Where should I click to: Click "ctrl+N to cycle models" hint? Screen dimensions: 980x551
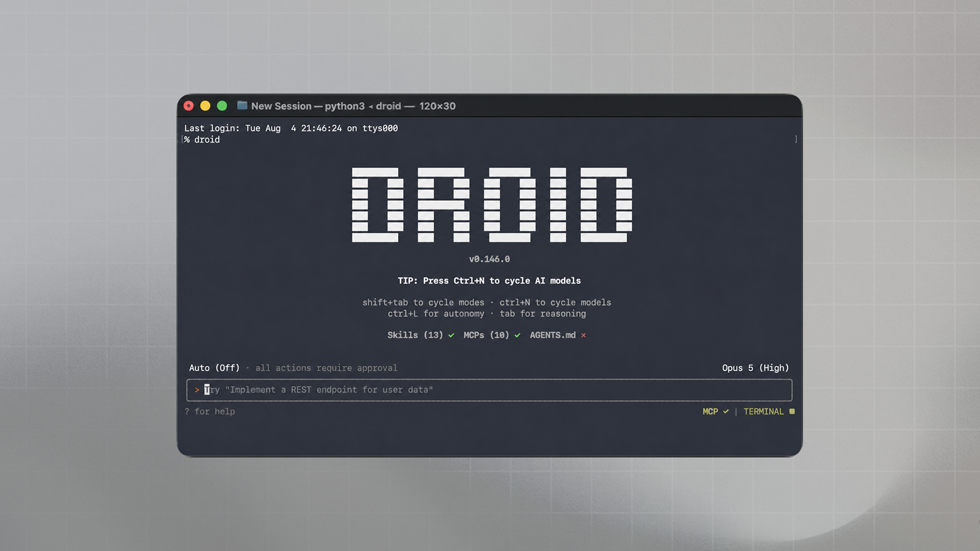coord(555,302)
